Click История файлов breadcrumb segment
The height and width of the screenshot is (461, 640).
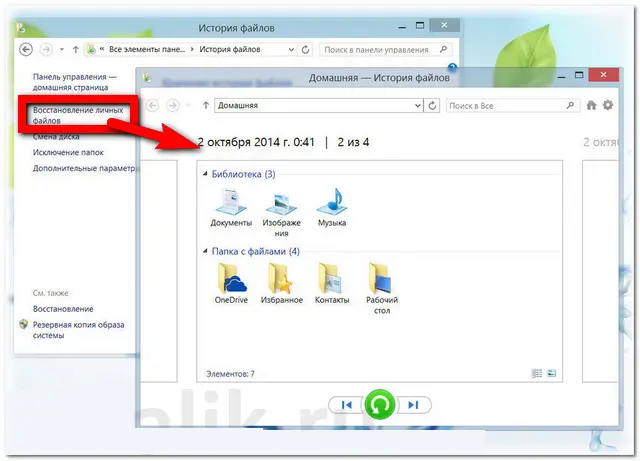230,49
